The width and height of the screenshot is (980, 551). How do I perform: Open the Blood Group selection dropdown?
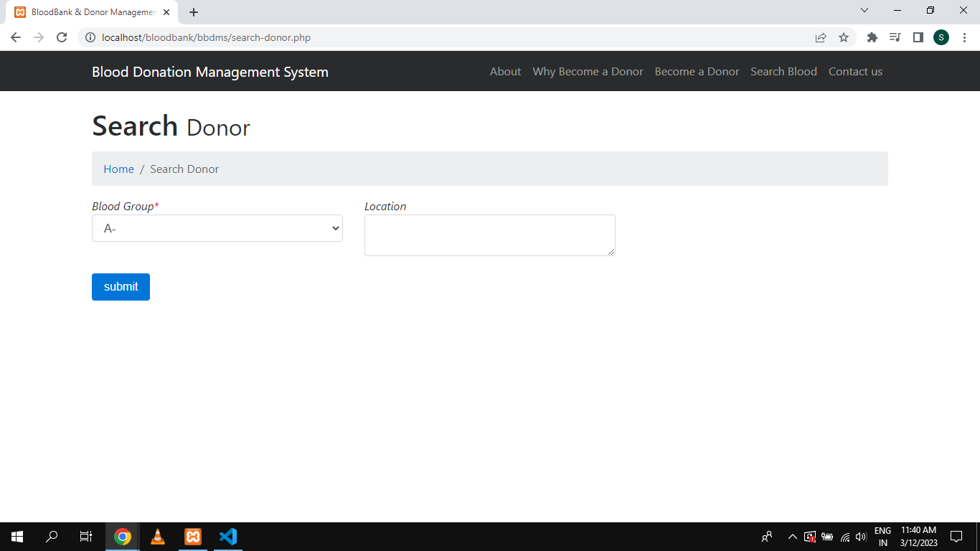click(217, 227)
